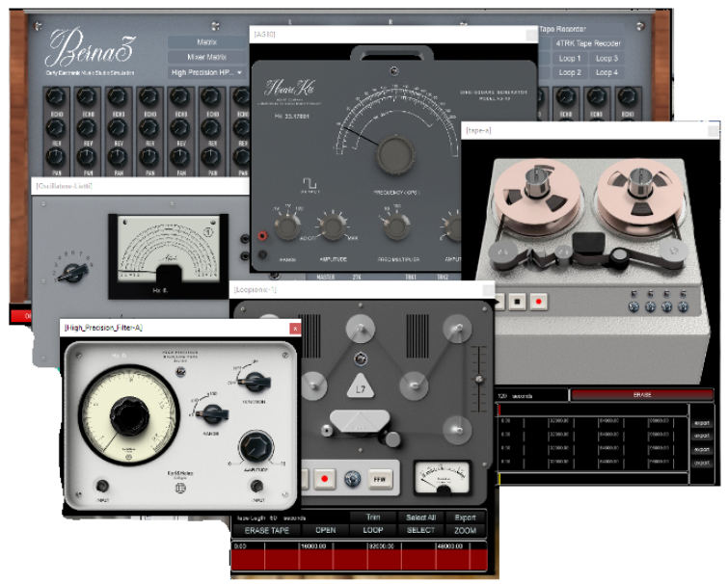
Task: Click second blue track knob on tape-a
Action: coord(650,306)
